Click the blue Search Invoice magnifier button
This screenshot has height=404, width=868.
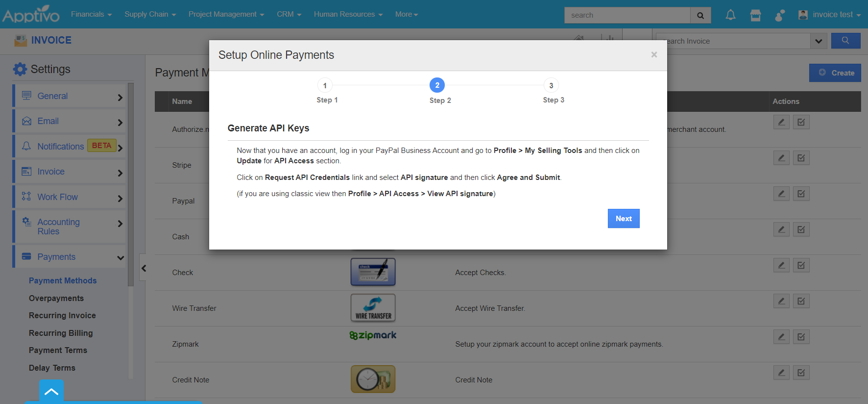pos(845,41)
